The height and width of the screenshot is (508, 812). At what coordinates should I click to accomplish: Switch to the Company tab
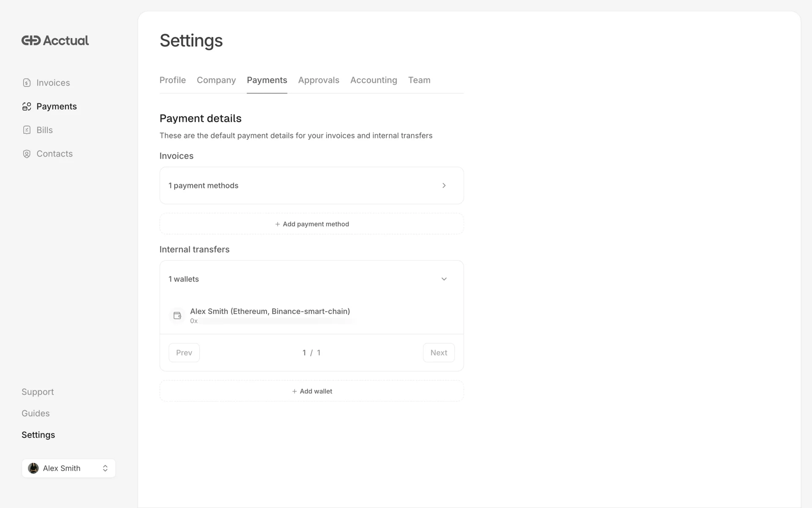click(216, 80)
